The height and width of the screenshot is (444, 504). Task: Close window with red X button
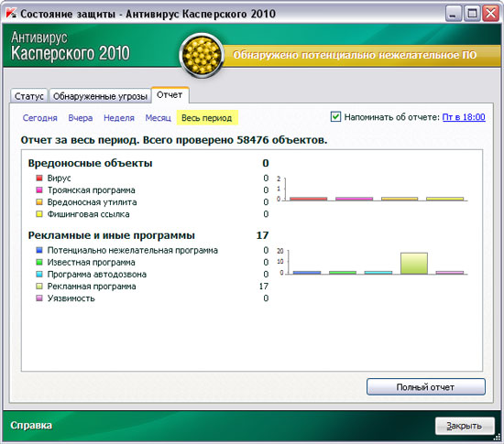click(x=490, y=14)
